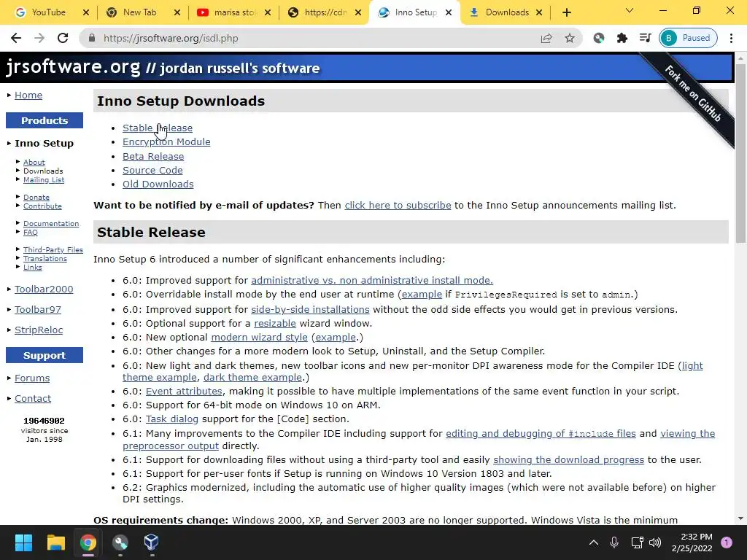Jump to Beta Release link

click(x=153, y=156)
